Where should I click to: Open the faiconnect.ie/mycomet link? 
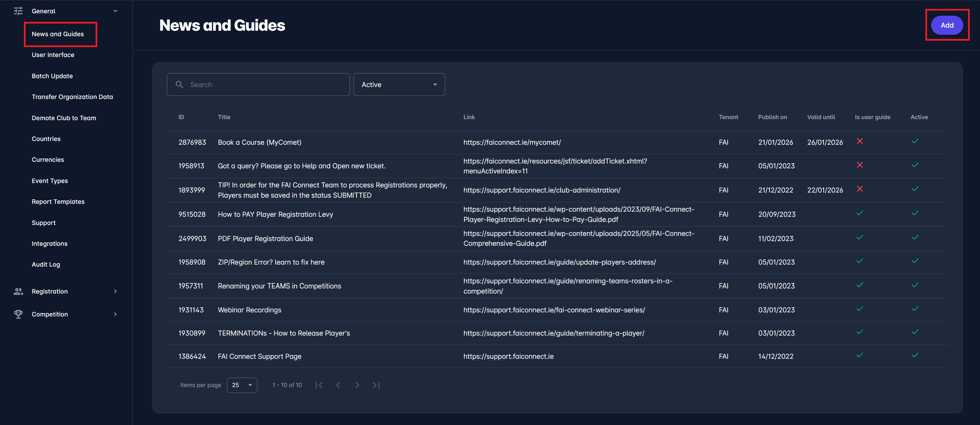click(512, 142)
